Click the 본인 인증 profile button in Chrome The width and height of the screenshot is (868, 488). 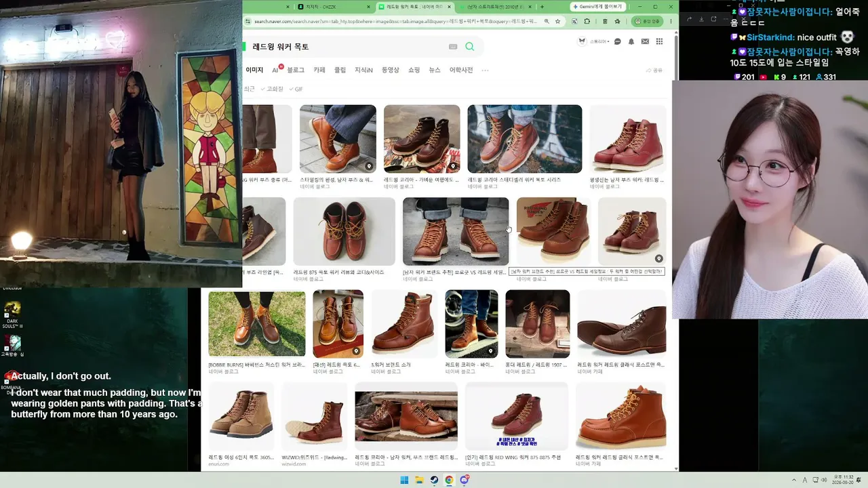point(647,21)
